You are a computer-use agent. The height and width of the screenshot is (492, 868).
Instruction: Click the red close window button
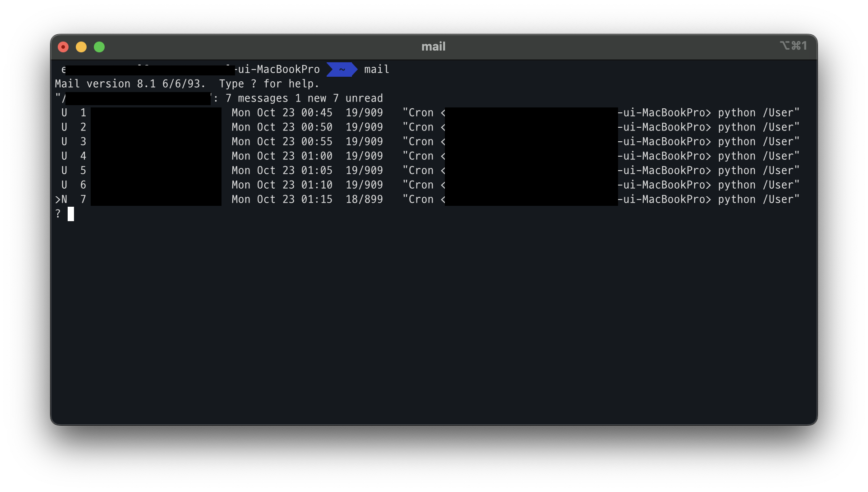coord(63,47)
